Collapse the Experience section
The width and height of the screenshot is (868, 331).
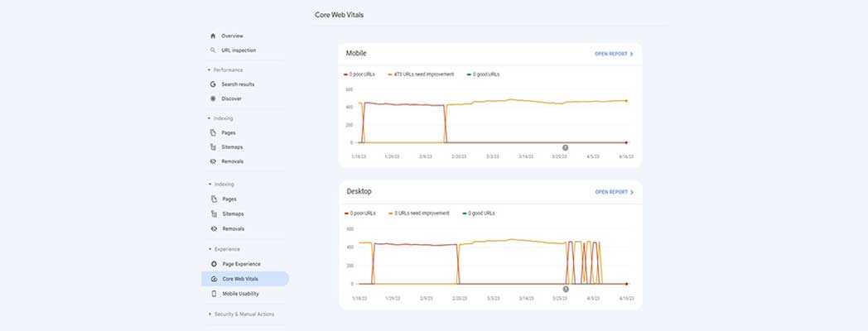(210, 249)
